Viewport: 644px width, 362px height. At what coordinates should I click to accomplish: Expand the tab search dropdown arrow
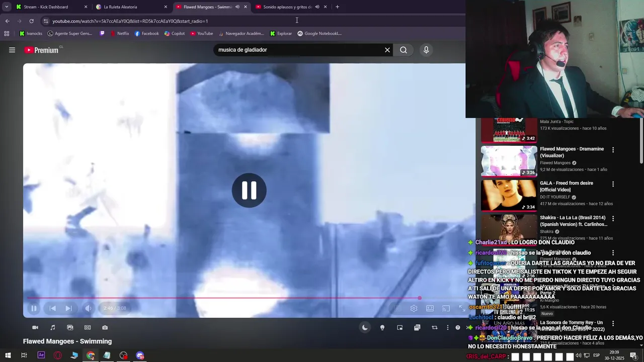(7, 7)
